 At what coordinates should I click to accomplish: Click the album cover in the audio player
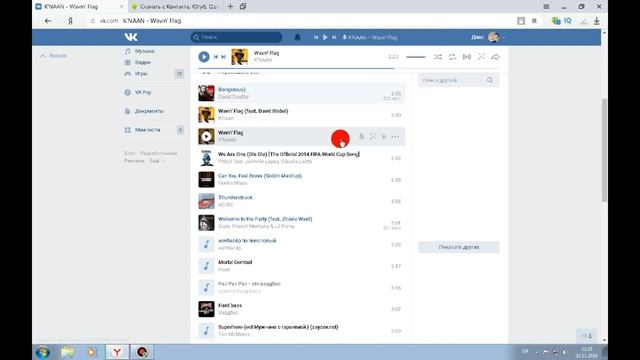coord(239,57)
